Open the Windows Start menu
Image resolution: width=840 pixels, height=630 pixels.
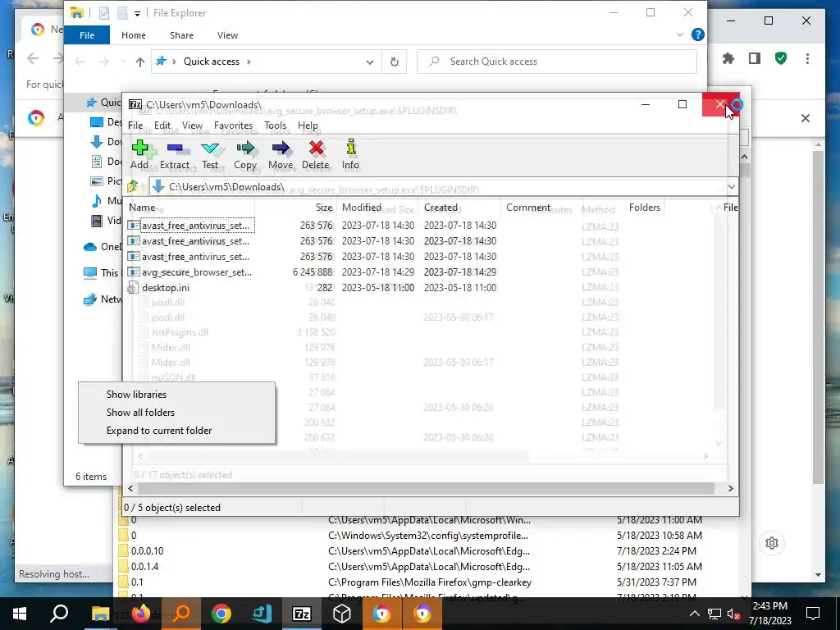tap(20, 614)
